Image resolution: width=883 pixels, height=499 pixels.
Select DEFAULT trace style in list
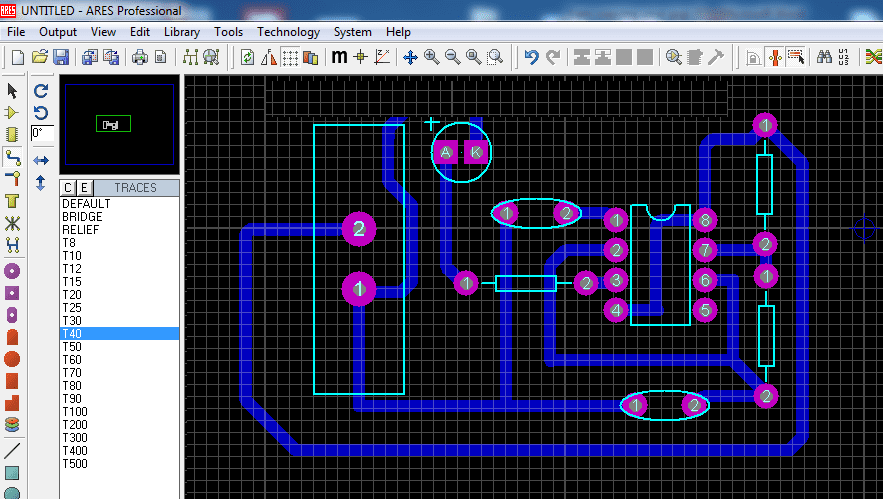point(86,203)
